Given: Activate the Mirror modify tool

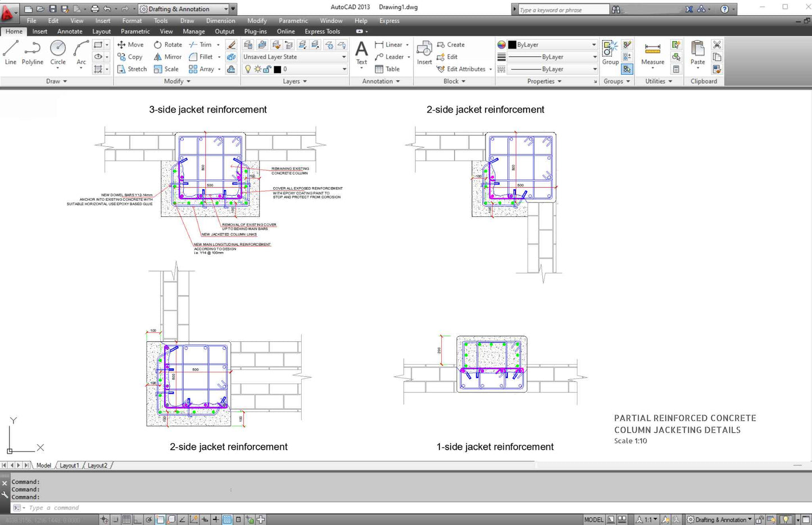Looking at the screenshot, I should (x=167, y=57).
